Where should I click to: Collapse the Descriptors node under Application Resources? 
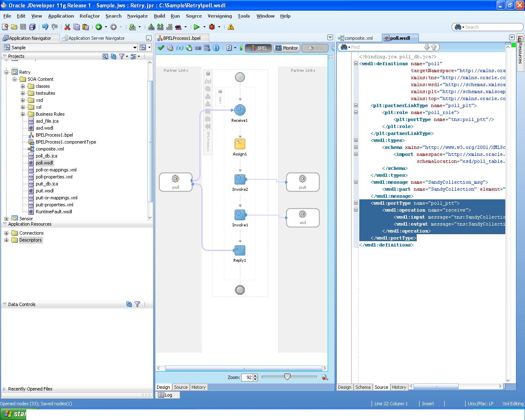pyautogui.click(x=7, y=240)
